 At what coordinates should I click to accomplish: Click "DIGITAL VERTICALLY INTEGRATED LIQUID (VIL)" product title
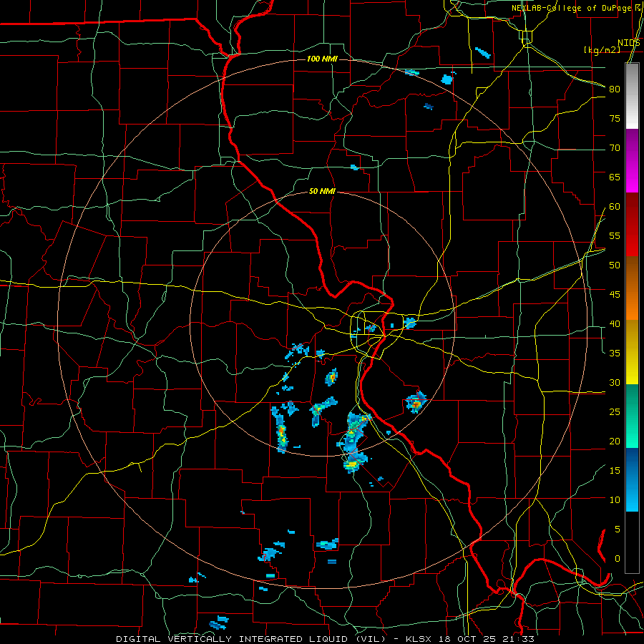coord(252,639)
